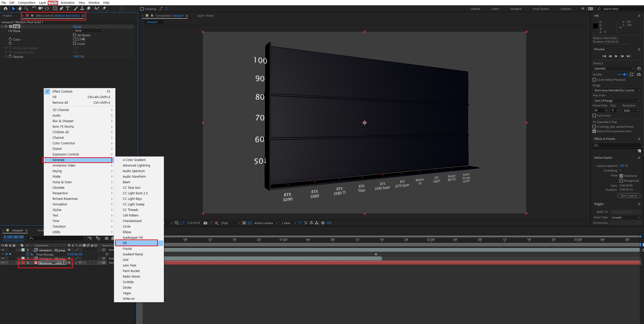Take snapshot with camera icon in viewer
Viewport: 644px width, 324px height.
205,223
